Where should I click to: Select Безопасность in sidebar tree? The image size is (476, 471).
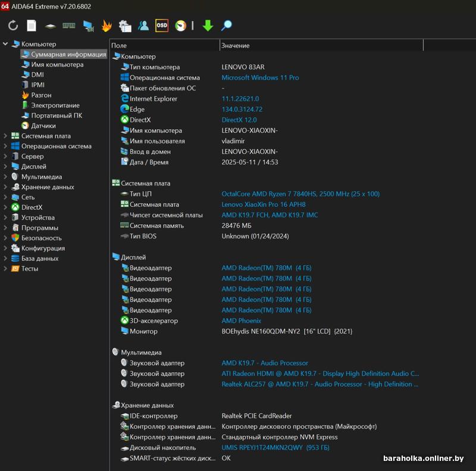[x=41, y=238]
